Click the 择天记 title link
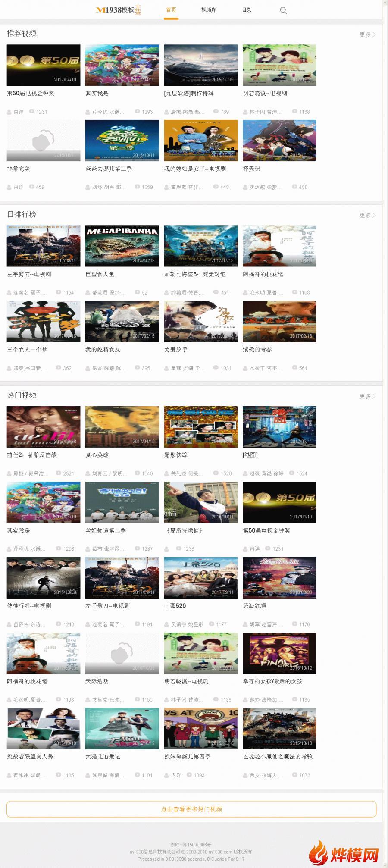 (x=251, y=169)
